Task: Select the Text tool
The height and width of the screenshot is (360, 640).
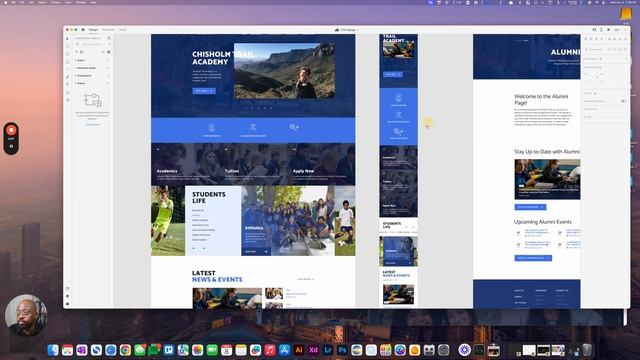Action: [x=67, y=84]
